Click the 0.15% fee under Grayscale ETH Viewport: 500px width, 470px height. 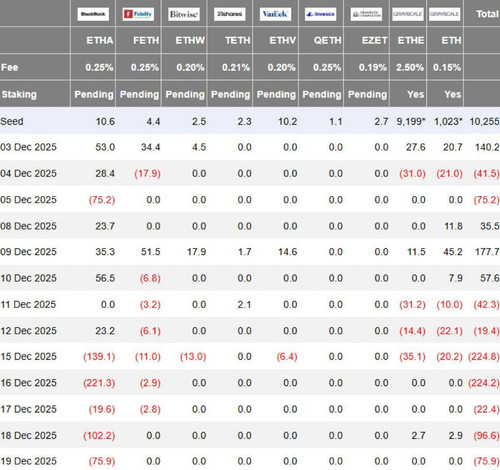point(447,67)
